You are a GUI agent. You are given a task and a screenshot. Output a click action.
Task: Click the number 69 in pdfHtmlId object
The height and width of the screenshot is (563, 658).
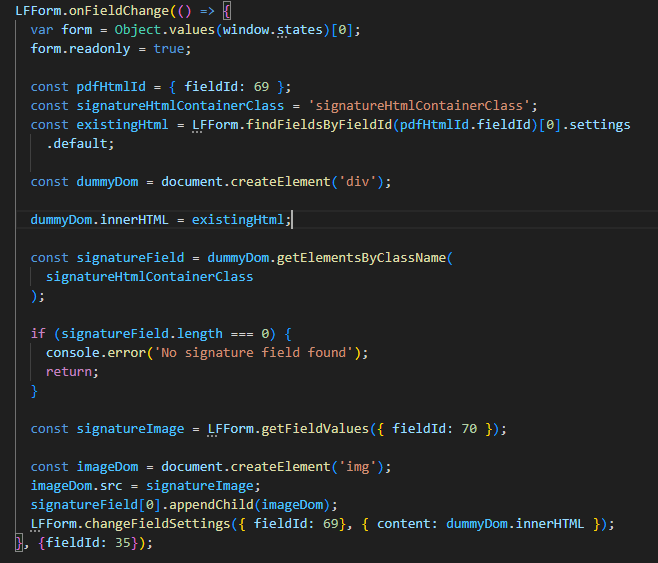261,87
